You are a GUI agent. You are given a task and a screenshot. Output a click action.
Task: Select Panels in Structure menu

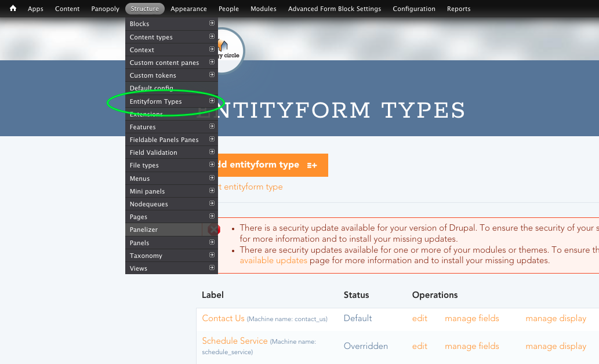pos(172,242)
